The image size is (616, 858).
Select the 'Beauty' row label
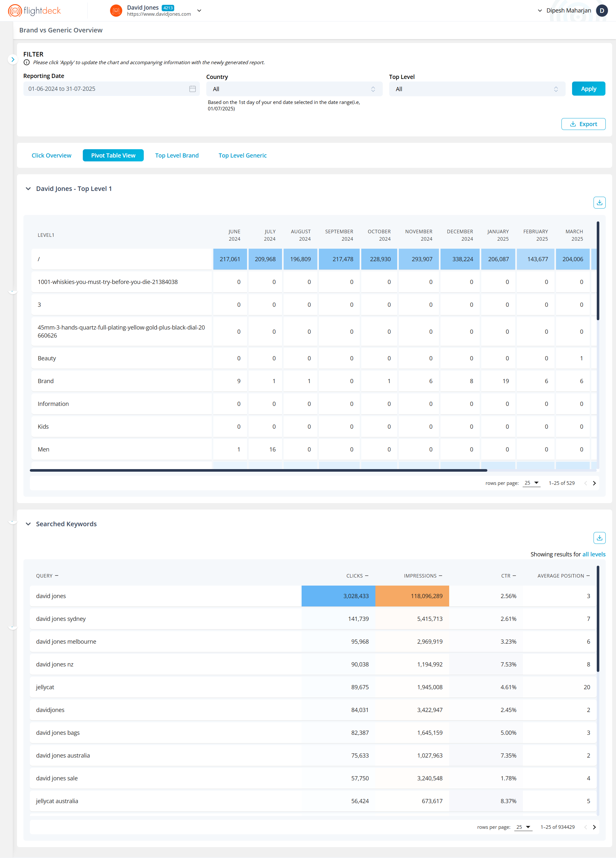[x=47, y=358]
